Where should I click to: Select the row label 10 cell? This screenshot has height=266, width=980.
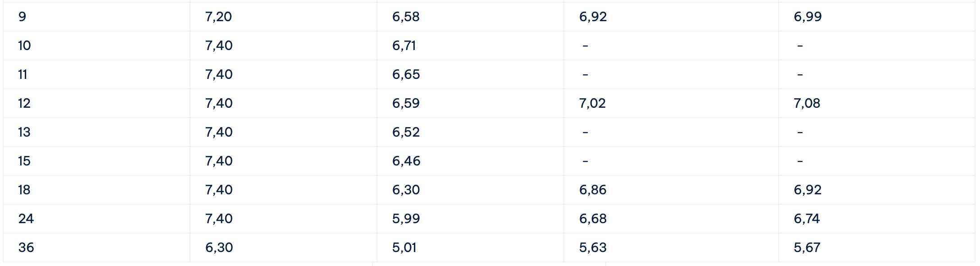(24, 46)
